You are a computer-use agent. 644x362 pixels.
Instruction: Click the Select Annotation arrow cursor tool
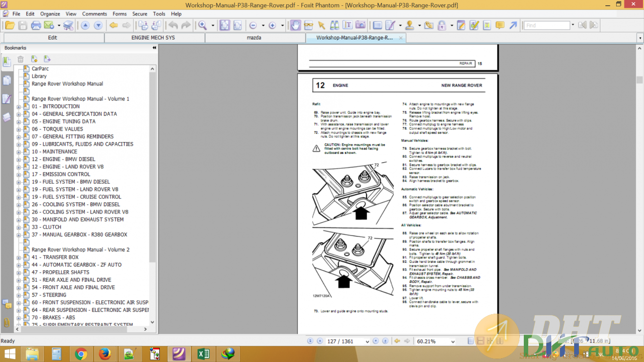[321, 25]
